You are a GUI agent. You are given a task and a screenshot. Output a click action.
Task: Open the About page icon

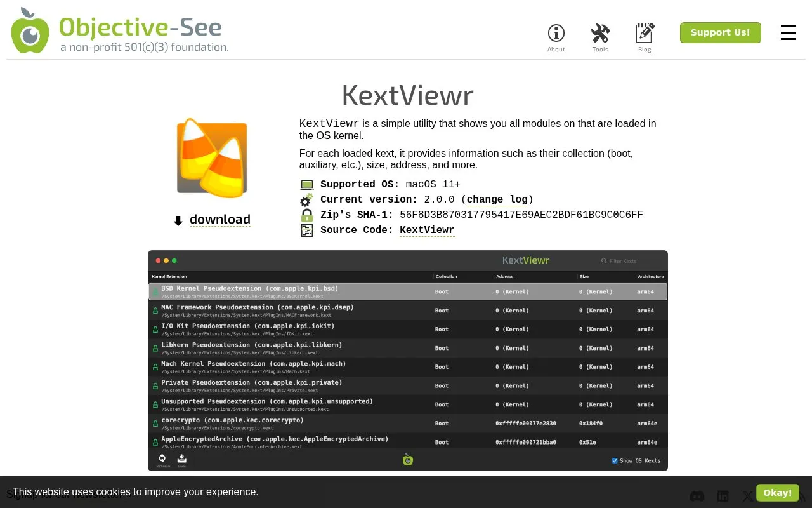(x=556, y=37)
